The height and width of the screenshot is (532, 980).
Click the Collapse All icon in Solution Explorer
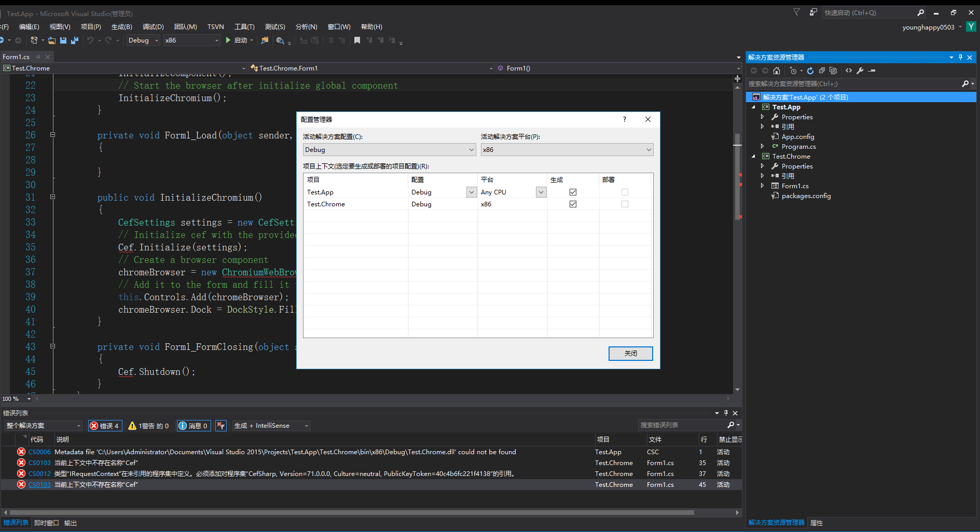[822, 71]
